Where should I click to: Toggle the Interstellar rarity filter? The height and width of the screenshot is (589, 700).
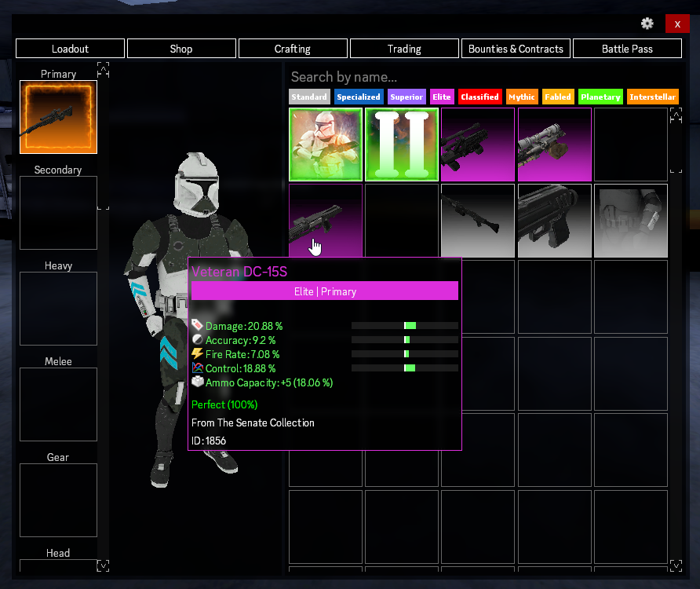[653, 97]
